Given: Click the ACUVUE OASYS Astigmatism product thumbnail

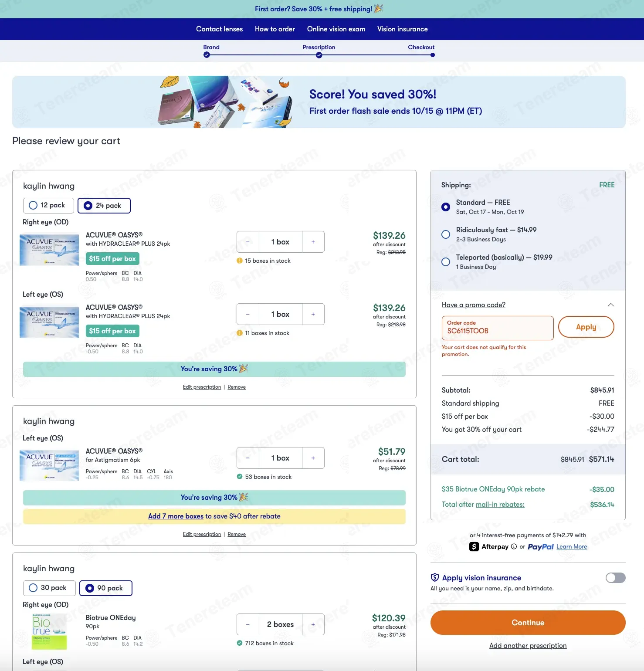Looking at the screenshot, I should point(49,466).
